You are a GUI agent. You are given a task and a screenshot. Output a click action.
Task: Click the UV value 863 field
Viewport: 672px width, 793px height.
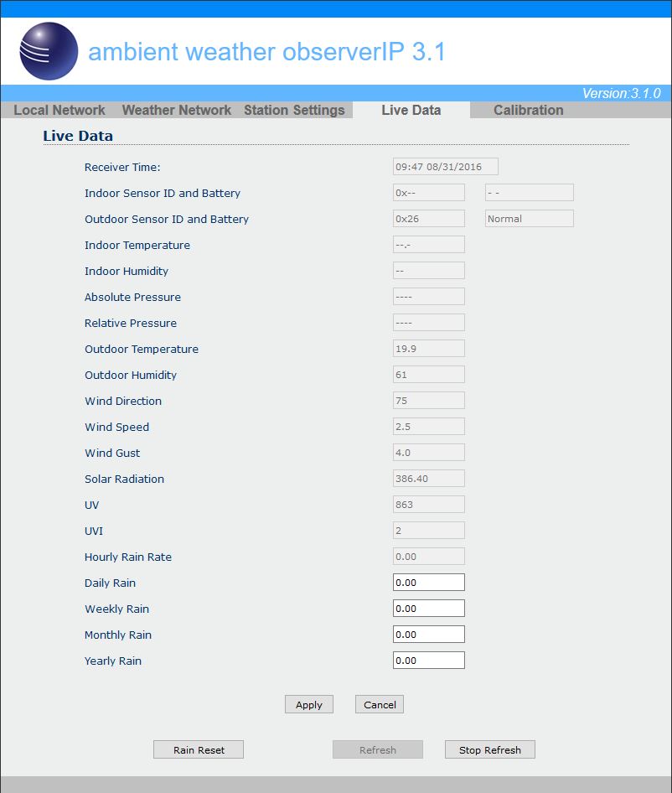pos(429,505)
